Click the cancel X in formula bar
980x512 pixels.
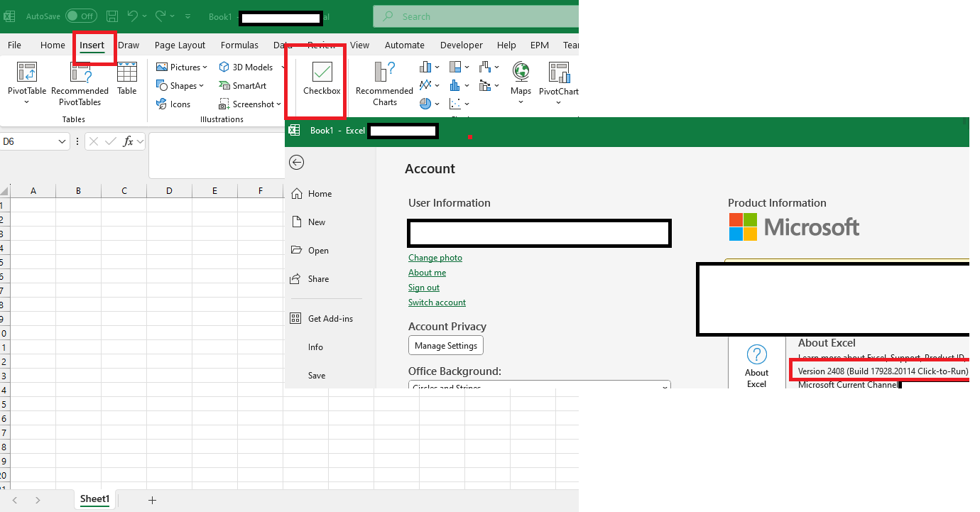point(94,141)
